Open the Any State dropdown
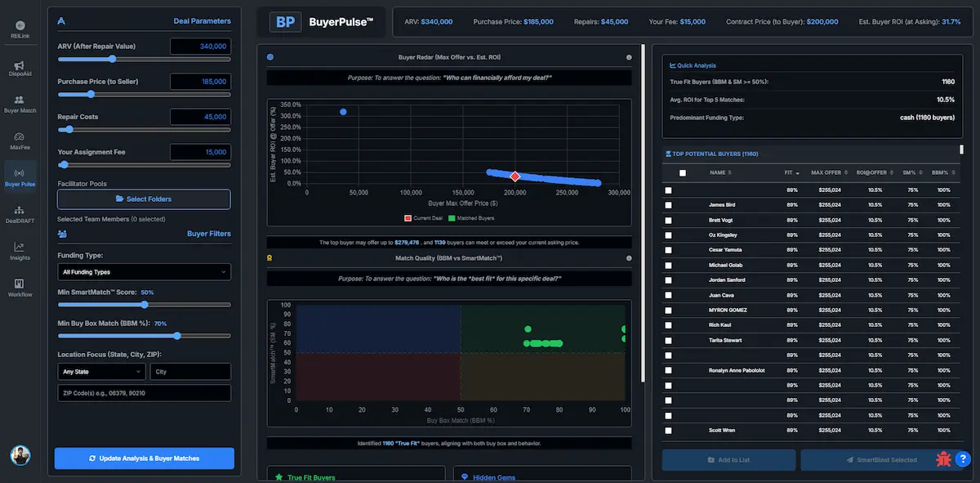The height and width of the screenshot is (483, 980). coord(101,372)
